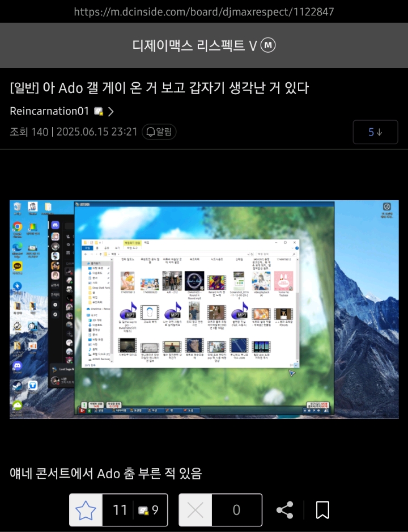
Task: Click the green cloud download icon on the desktop
Action: click(17, 406)
